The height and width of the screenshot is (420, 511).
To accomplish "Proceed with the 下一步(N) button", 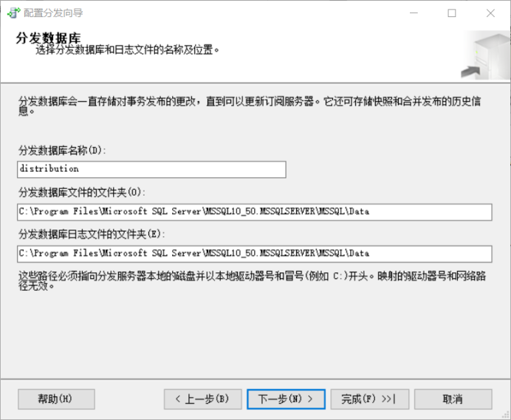I will tap(286, 399).
